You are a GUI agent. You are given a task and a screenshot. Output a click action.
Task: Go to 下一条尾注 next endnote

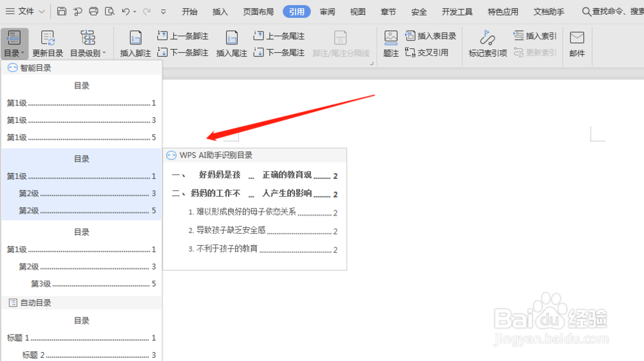point(279,53)
